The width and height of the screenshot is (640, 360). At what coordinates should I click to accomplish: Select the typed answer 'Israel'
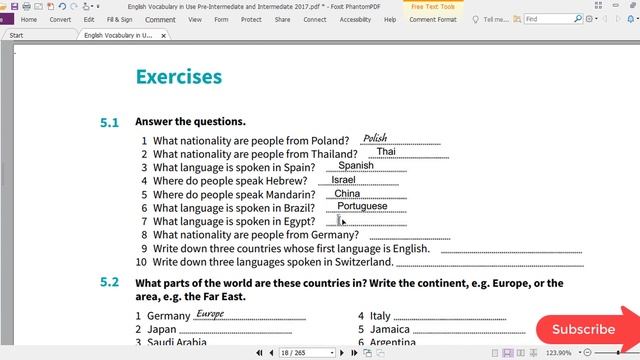[343, 180]
